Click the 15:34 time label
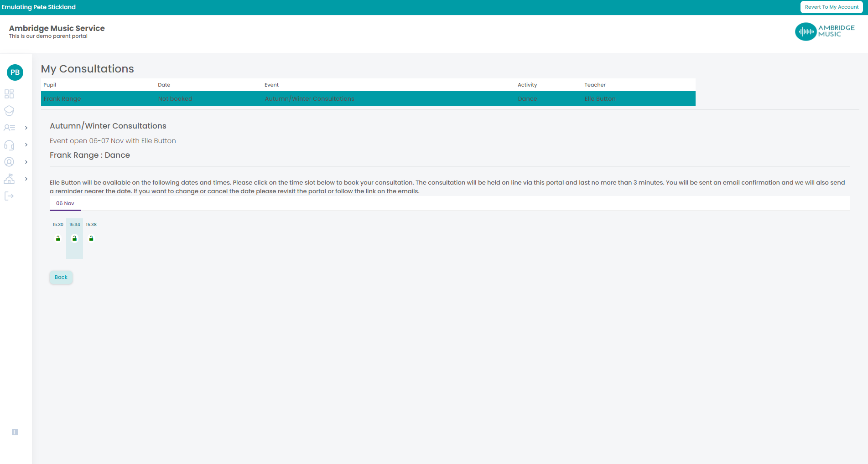 pyautogui.click(x=75, y=225)
